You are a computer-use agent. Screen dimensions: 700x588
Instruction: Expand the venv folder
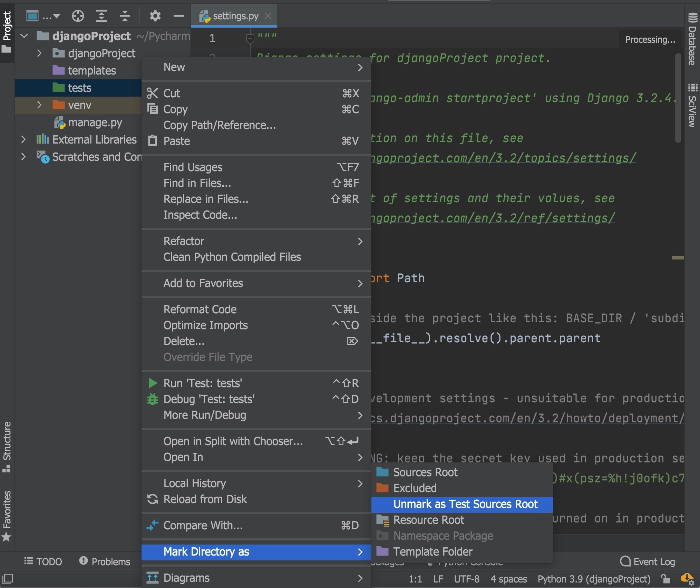coord(39,105)
